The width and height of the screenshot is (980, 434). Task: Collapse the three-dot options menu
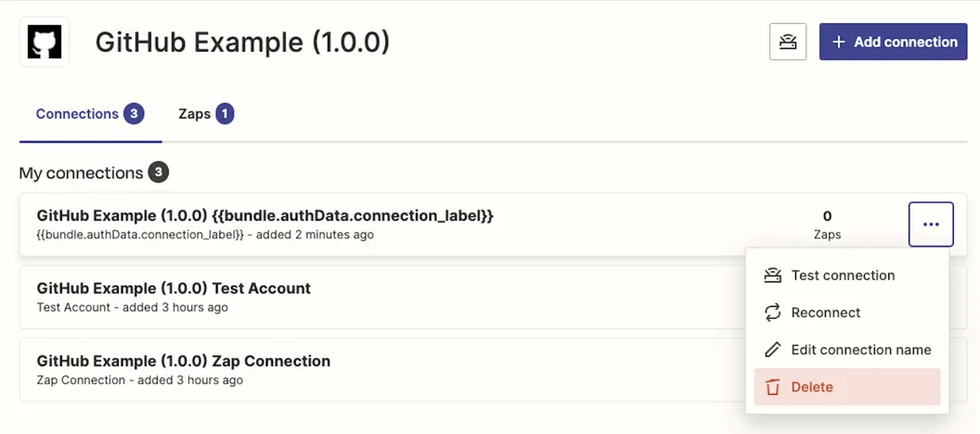(x=931, y=224)
